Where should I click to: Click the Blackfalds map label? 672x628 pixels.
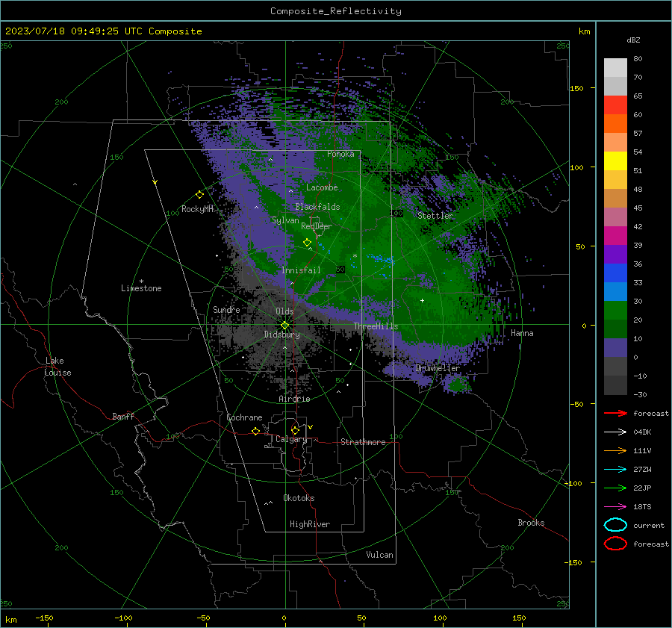(317, 207)
